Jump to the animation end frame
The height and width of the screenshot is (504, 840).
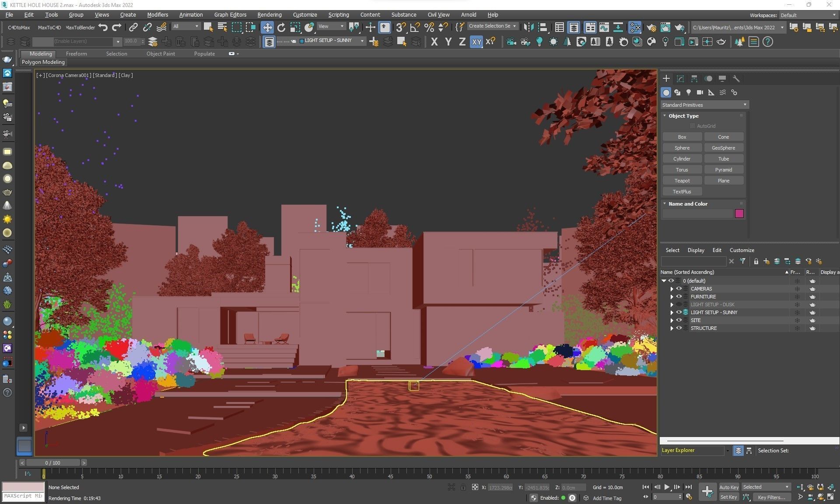point(688,487)
